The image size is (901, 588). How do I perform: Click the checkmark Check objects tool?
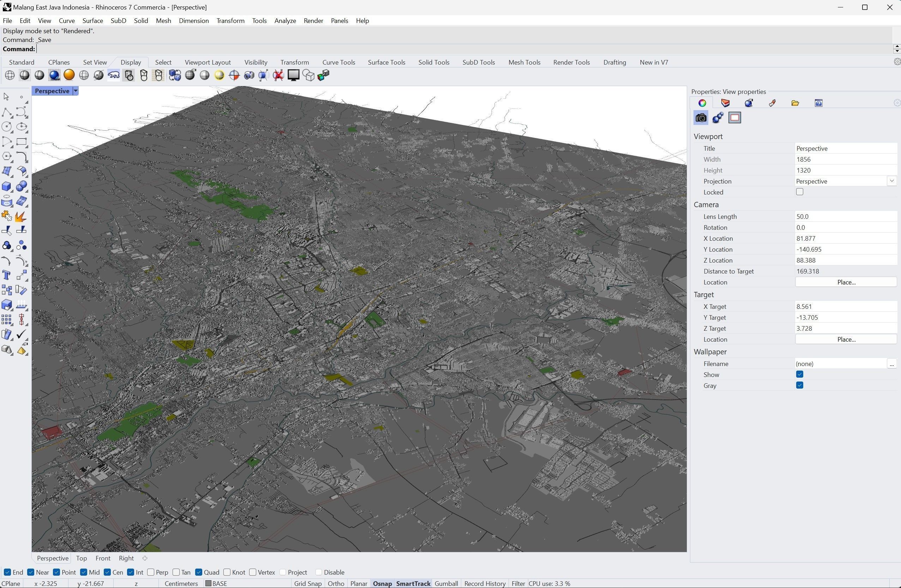tap(22, 334)
